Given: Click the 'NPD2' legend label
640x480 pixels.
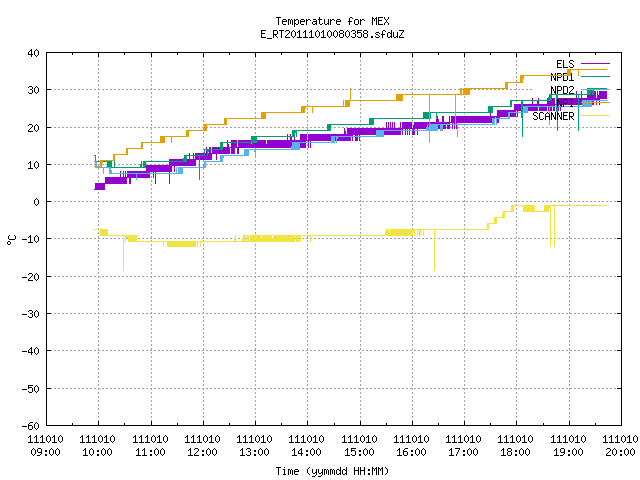Looking at the screenshot, I should [x=562, y=90].
